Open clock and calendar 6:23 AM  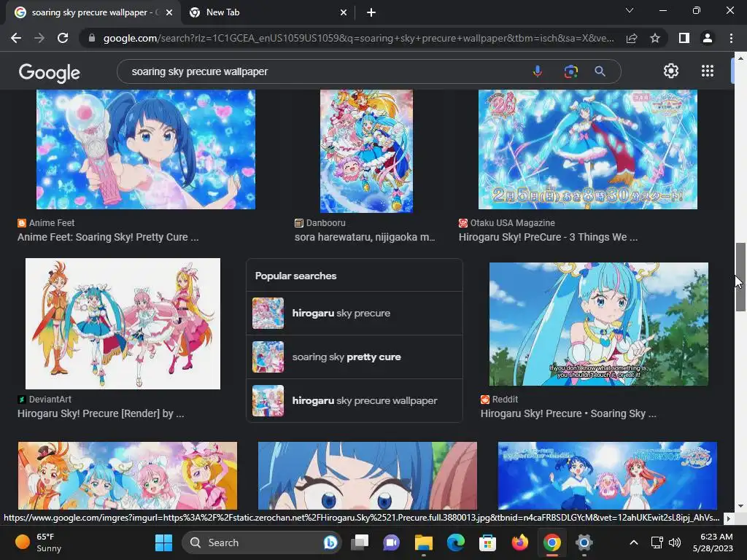[713, 542]
